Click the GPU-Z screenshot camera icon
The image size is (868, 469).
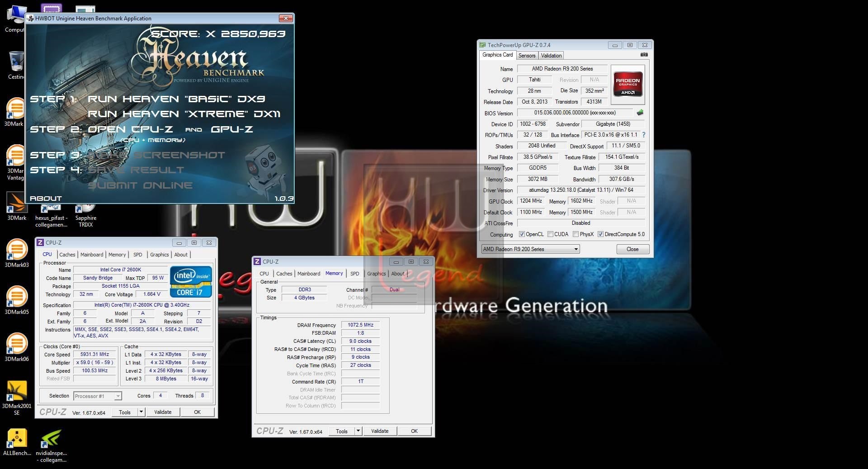pos(644,55)
